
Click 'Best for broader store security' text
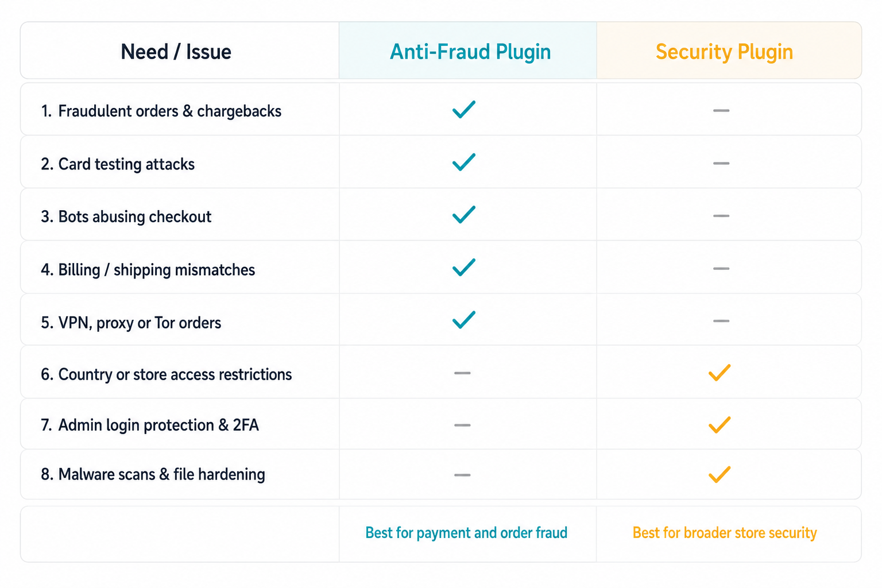tap(725, 533)
